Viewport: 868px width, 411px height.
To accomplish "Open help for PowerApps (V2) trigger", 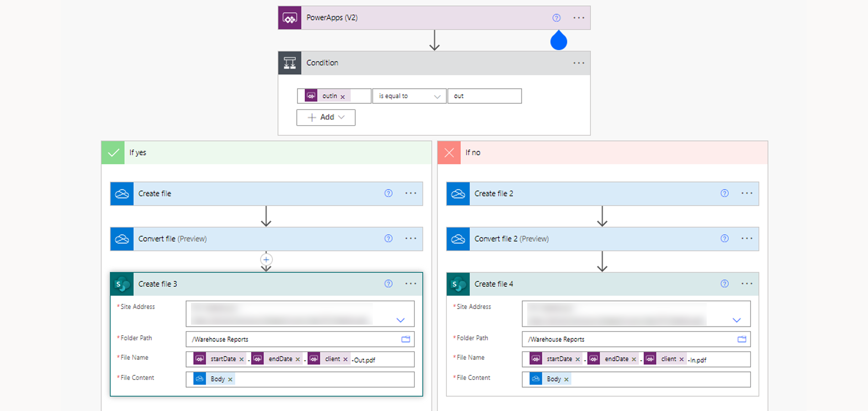I will (x=556, y=18).
